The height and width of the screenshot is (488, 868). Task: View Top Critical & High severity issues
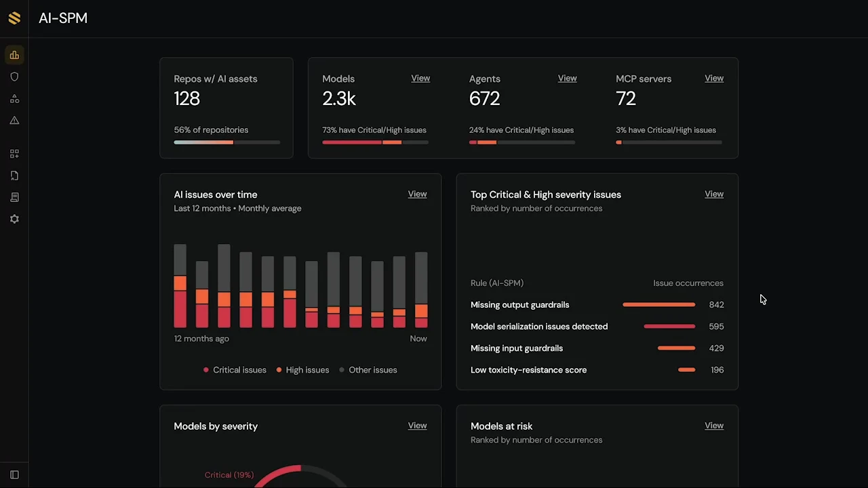click(713, 194)
